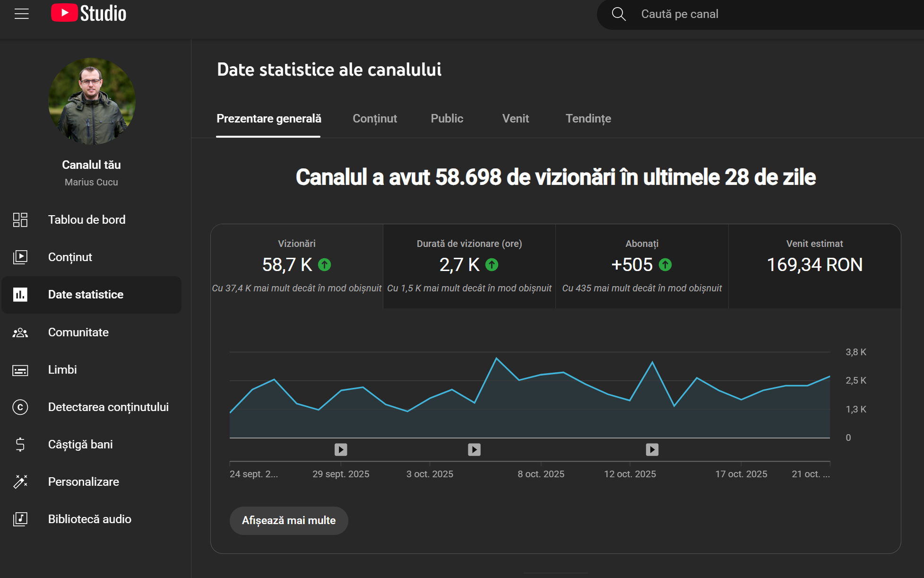Open Detectarea conținutului copyright icon
Image resolution: width=924 pixels, height=578 pixels.
point(20,407)
